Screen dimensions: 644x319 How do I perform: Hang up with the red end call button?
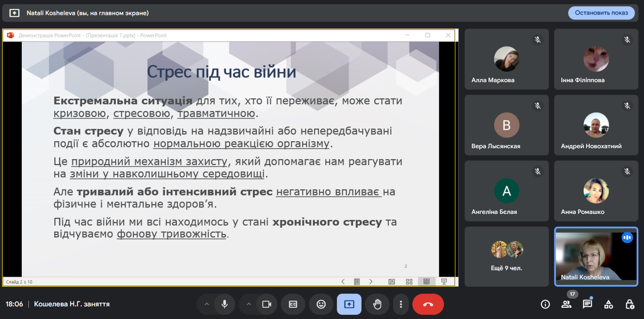click(x=428, y=304)
